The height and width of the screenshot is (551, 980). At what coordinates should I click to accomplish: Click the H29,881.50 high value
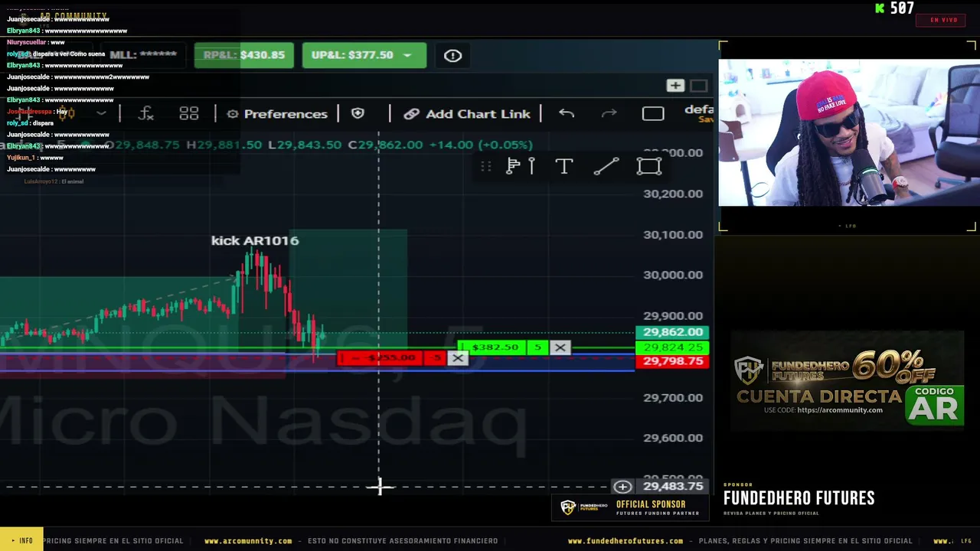tap(224, 145)
